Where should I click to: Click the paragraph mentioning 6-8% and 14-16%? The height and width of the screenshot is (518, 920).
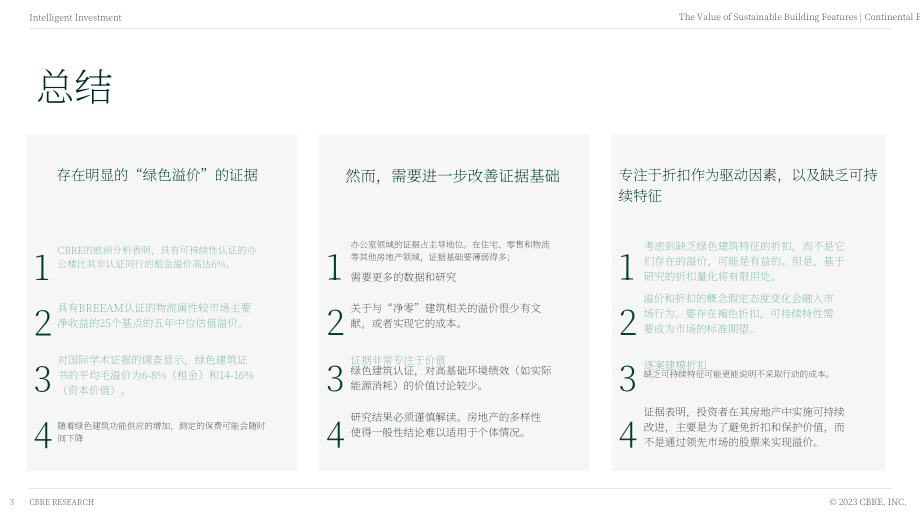[155, 375]
